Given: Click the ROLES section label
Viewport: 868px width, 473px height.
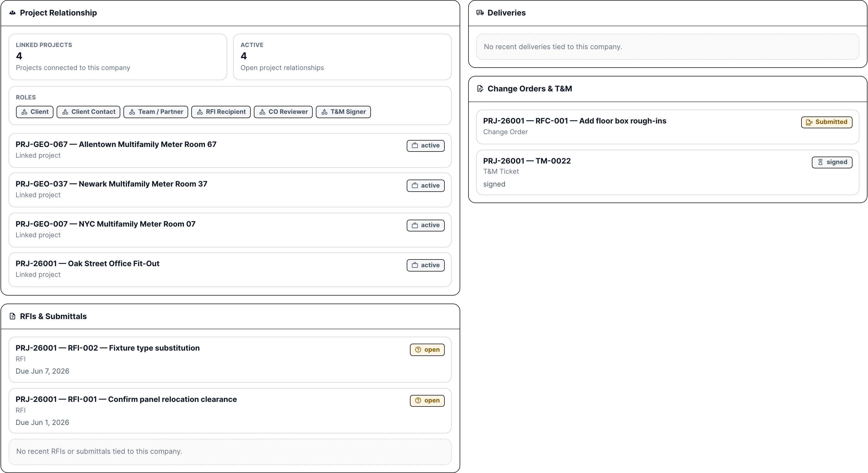Looking at the screenshot, I should click(x=26, y=97).
